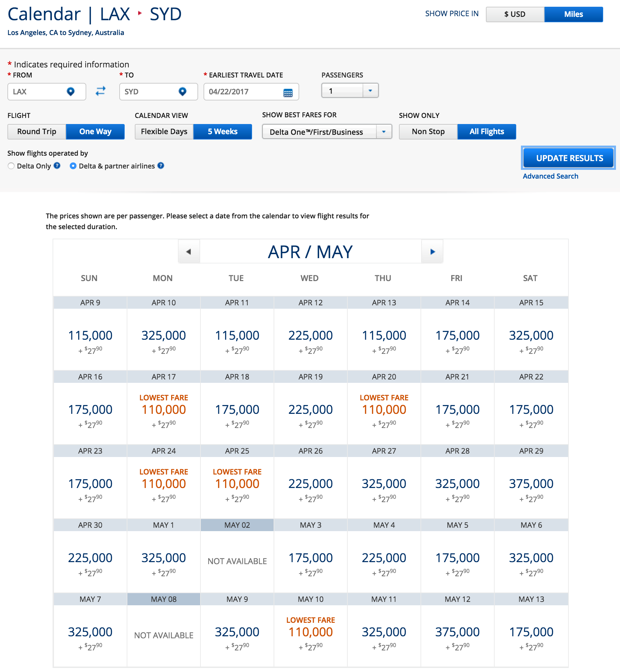The width and height of the screenshot is (620, 672).
Task: Click help icon next to Delta Only
Action: coord(57,165)
